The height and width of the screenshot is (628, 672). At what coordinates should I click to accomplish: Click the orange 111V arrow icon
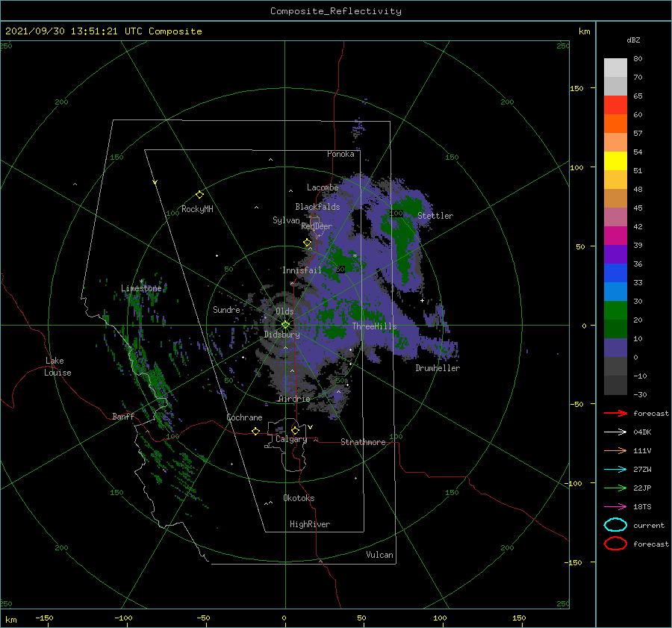click(x=615, y=450)
